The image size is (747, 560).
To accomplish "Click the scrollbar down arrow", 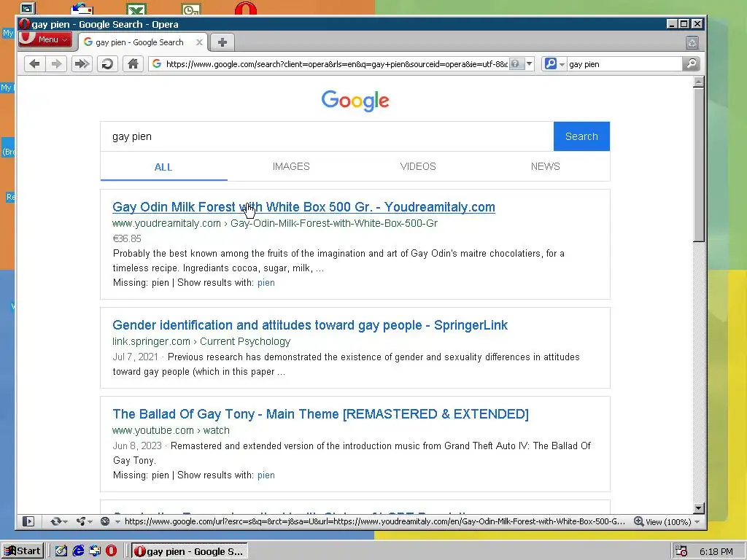I will [x=698, y=508].
